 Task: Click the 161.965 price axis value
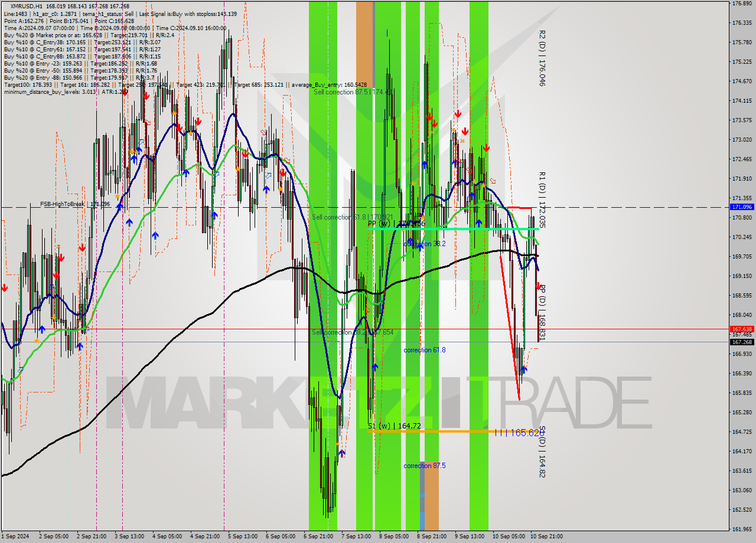pos(741,529)
